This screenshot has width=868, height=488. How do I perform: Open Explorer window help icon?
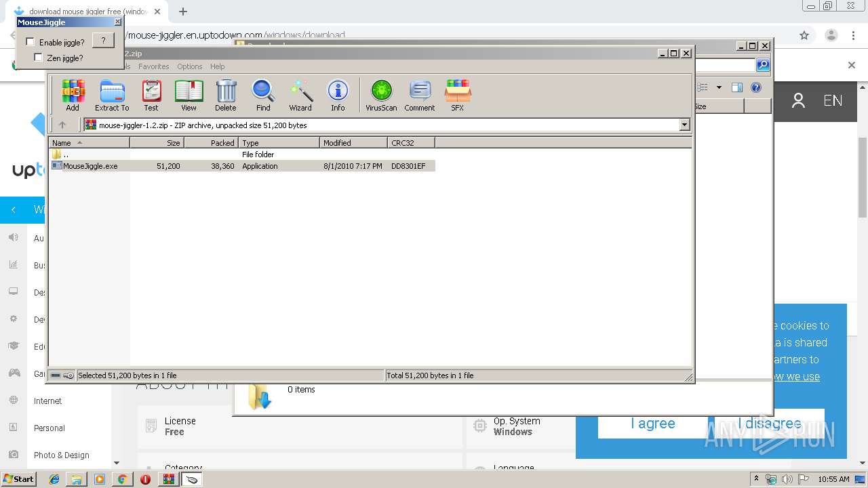point(756,87)
